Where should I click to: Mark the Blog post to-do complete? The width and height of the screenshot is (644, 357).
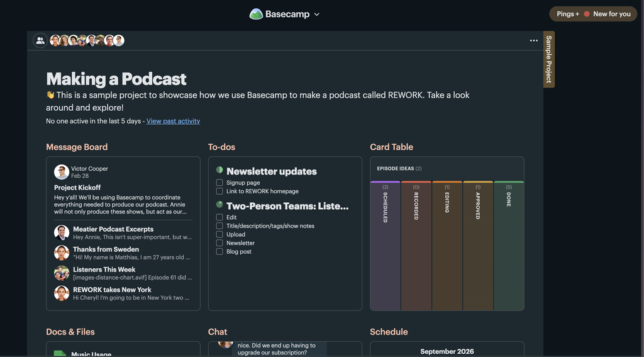(219, 252)
